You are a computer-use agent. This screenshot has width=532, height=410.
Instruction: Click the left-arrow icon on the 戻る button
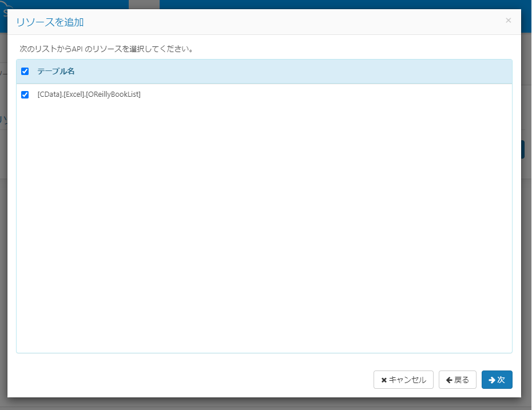(449, 379)
